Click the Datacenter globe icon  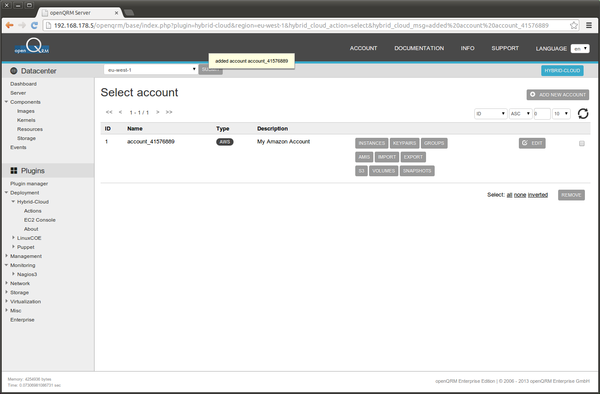click(14, 71)
